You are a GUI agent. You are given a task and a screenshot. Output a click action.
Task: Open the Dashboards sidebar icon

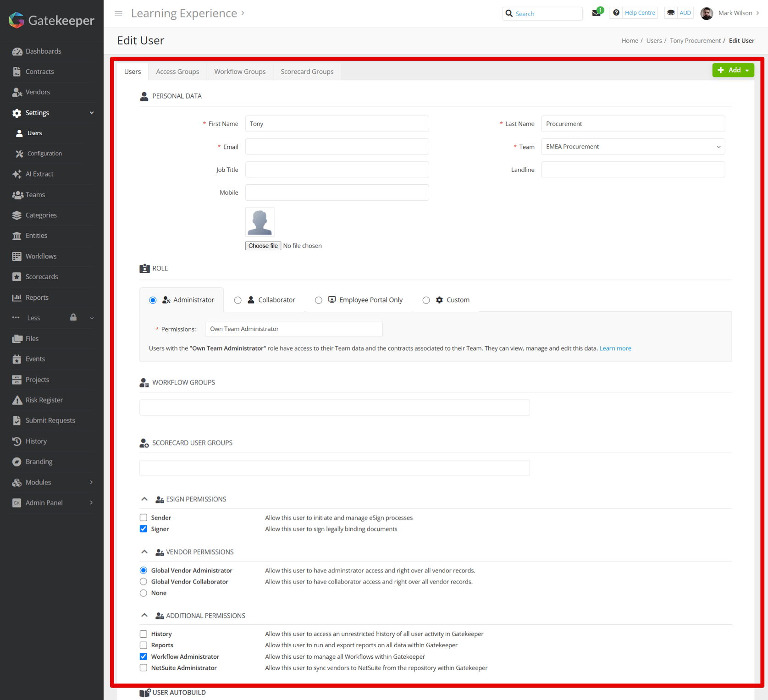17,51
